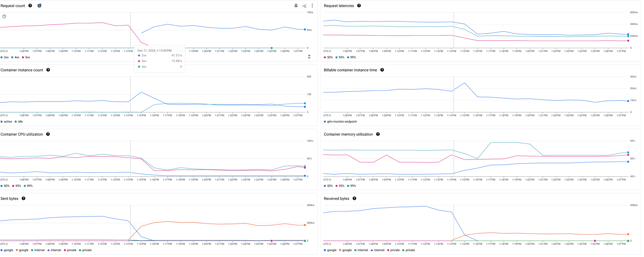Open the three-dot more options menu
644x257 pixels.
[312, 6]
